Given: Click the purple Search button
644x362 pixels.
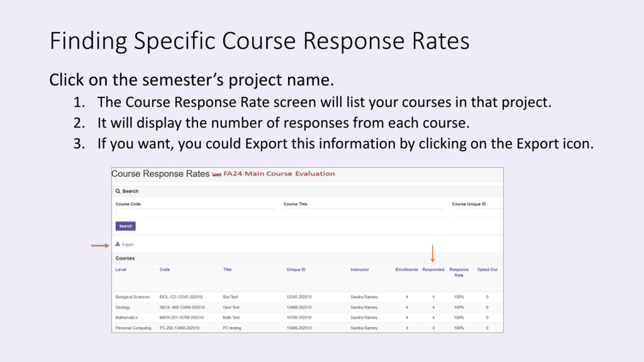Looking at the screenshot, I should tap(126, 226).
